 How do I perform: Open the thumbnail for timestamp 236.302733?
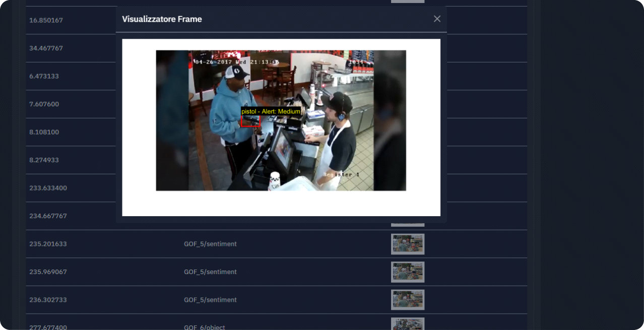click(407, 299)
